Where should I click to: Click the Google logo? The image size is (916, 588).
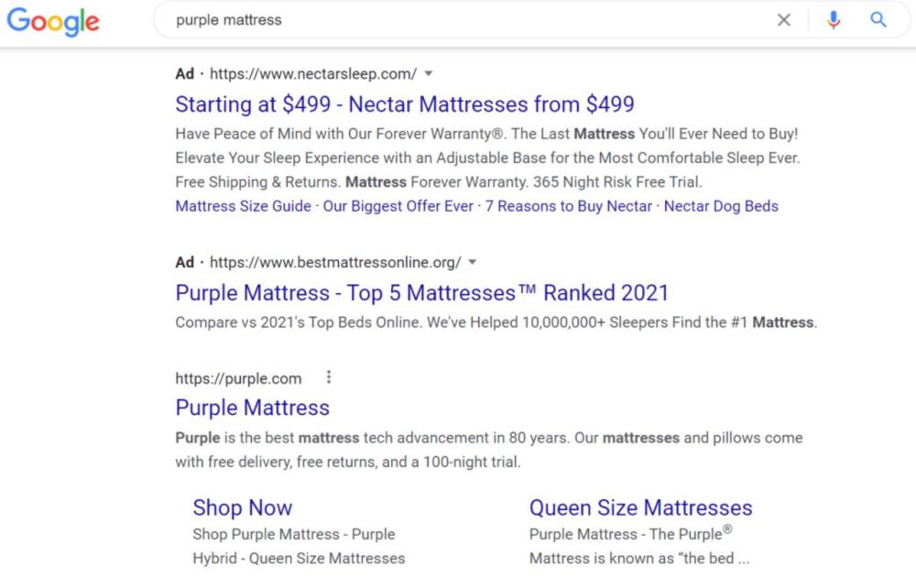coord(53,21)
